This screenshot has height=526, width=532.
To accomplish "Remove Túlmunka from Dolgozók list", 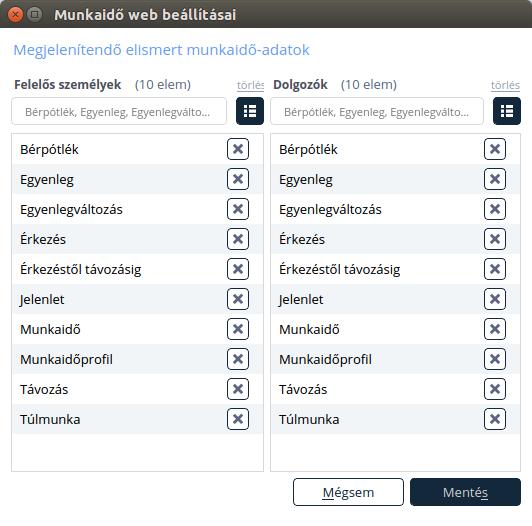I will (495, 419).
